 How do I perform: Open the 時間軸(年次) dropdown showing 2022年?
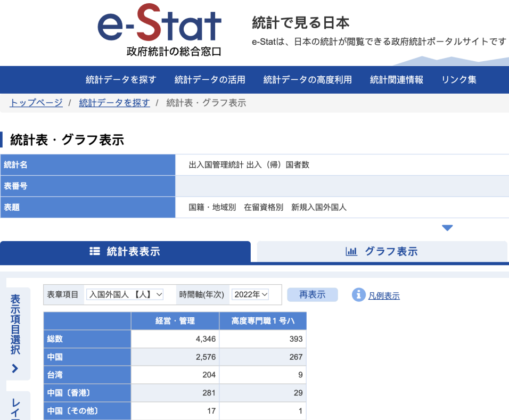[x=249, y=293]
